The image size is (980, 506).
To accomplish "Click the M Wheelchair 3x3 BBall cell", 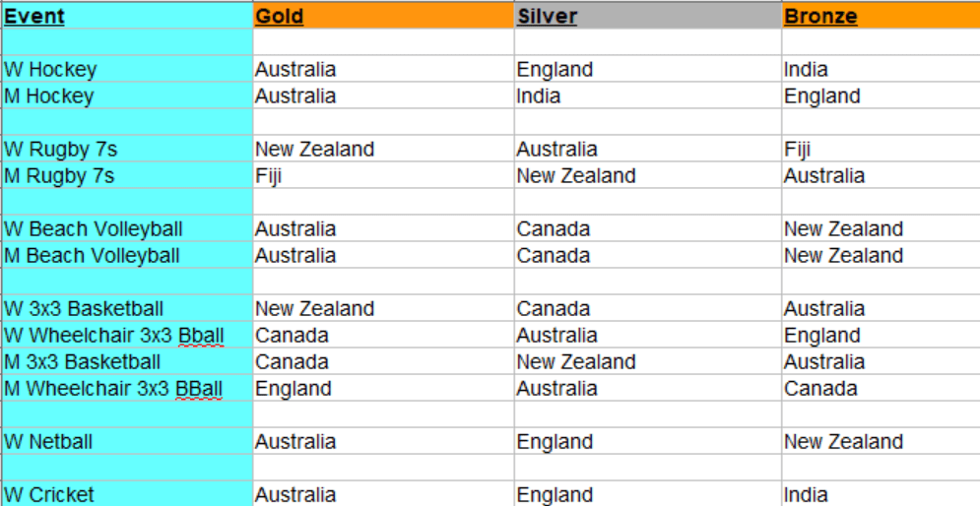I will pos(126,389).
